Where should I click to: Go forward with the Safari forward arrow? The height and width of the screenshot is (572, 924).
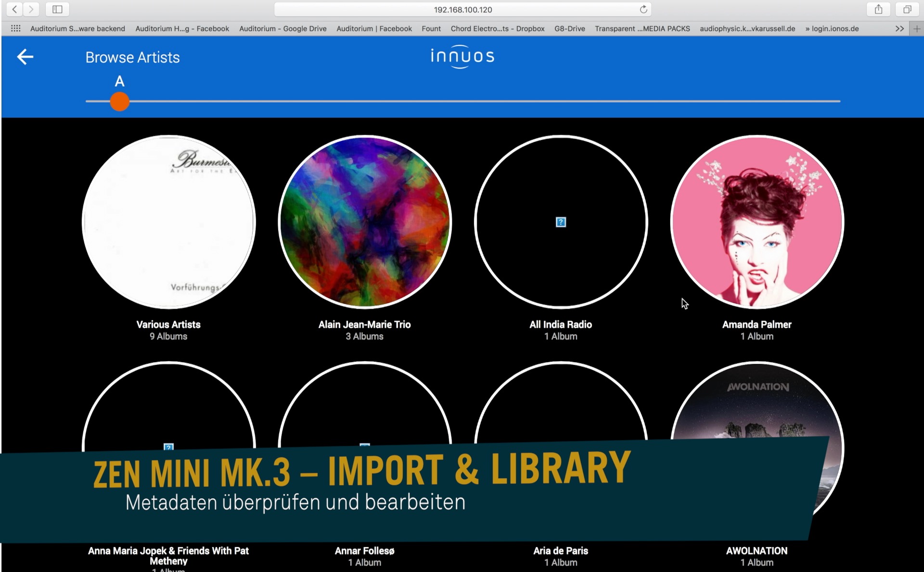click(31, 9)
